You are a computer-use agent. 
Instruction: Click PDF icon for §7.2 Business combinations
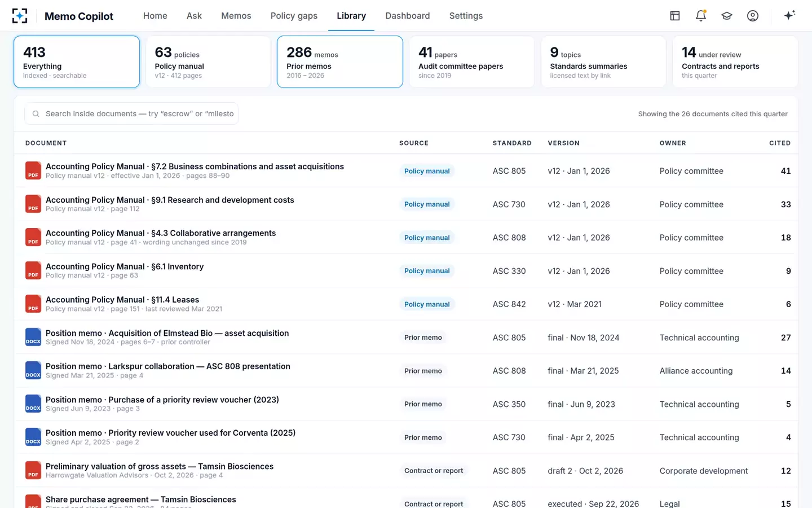click(x=33, y=170)
